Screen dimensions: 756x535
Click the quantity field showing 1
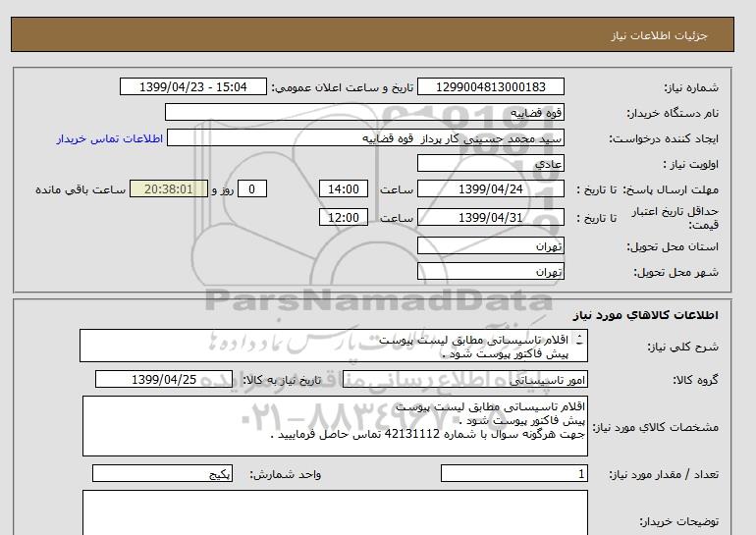click(514, 474)
